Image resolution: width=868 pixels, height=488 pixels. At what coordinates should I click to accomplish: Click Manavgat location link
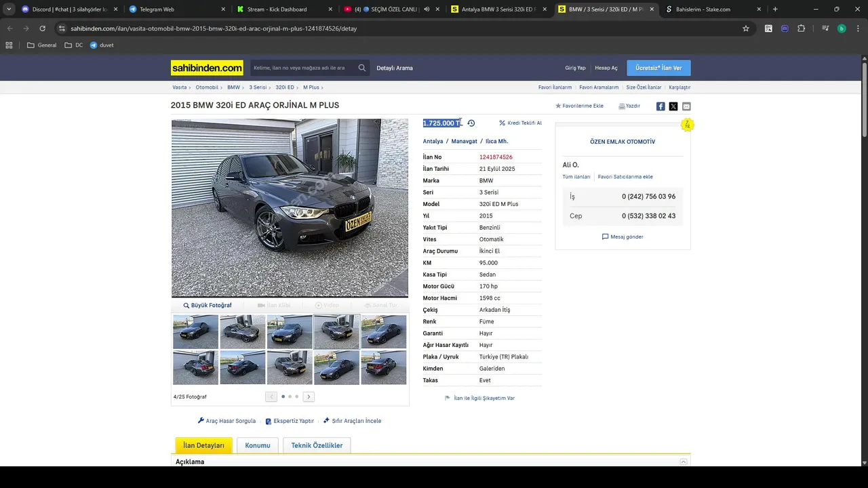(x=465, y=142)
